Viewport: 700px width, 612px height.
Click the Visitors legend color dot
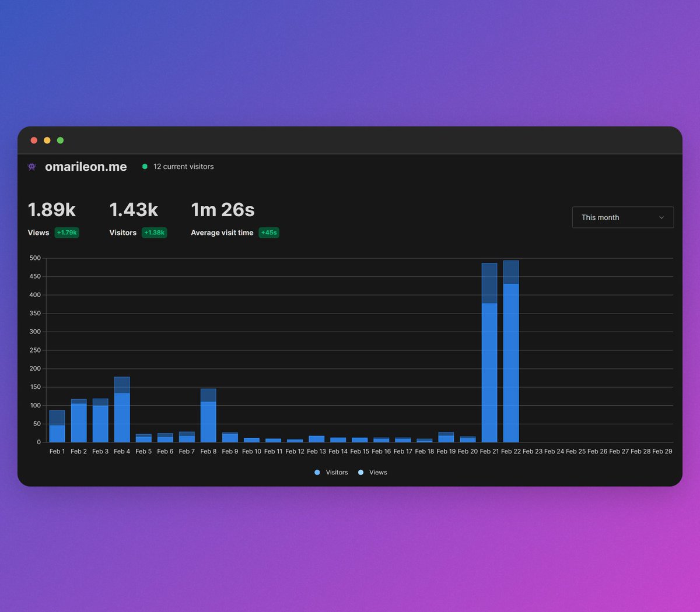pos(317,473)
